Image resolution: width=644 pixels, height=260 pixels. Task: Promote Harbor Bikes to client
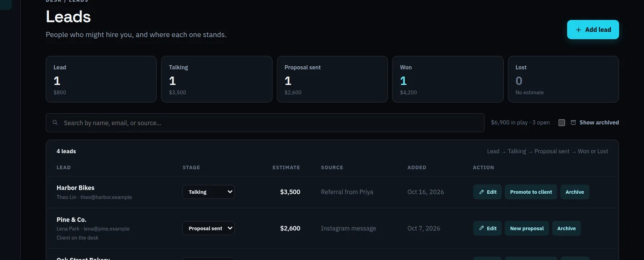pos(531,192)
